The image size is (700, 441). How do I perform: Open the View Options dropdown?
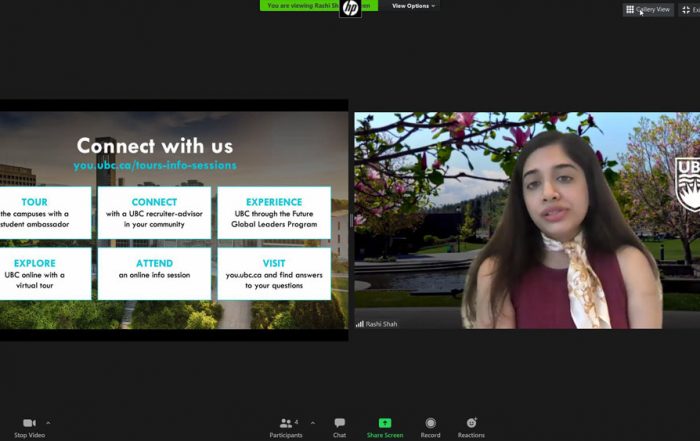(413, 6)
